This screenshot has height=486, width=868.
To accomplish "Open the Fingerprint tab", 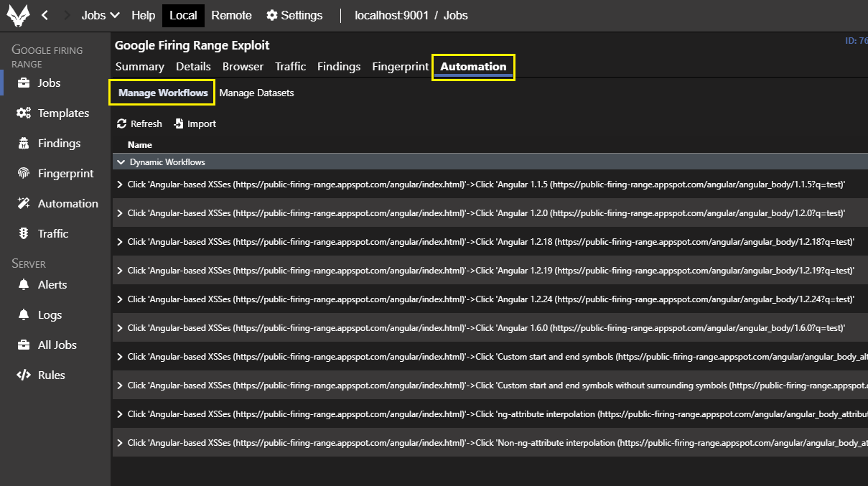I will 401,66.
